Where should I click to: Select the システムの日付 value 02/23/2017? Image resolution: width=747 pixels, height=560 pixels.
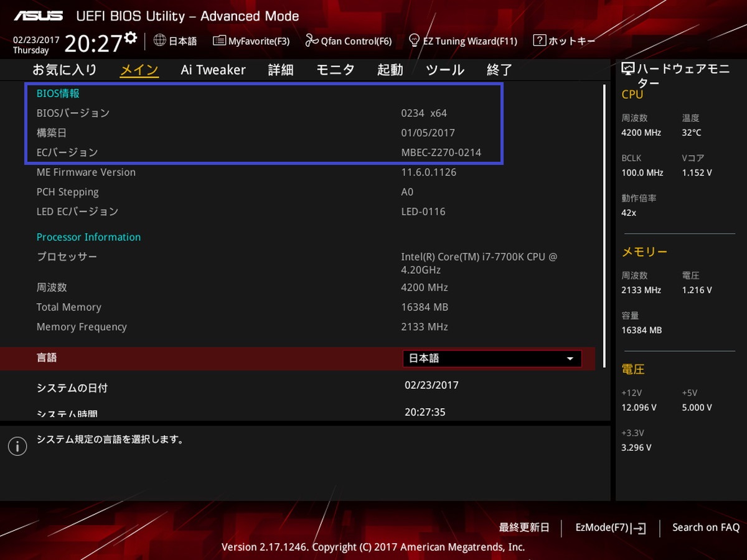[x=431, y=385]
